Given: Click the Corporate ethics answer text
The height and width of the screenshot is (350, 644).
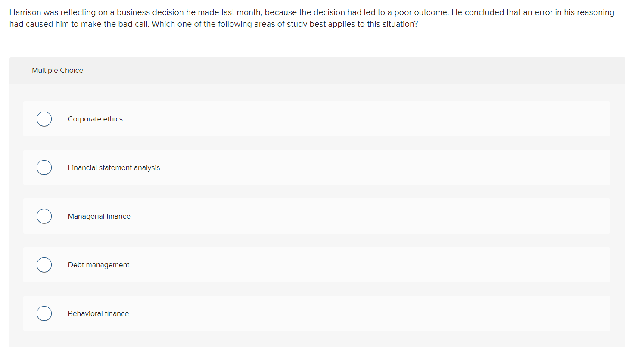Looking at the screenshot, I should tap(95, 119).
